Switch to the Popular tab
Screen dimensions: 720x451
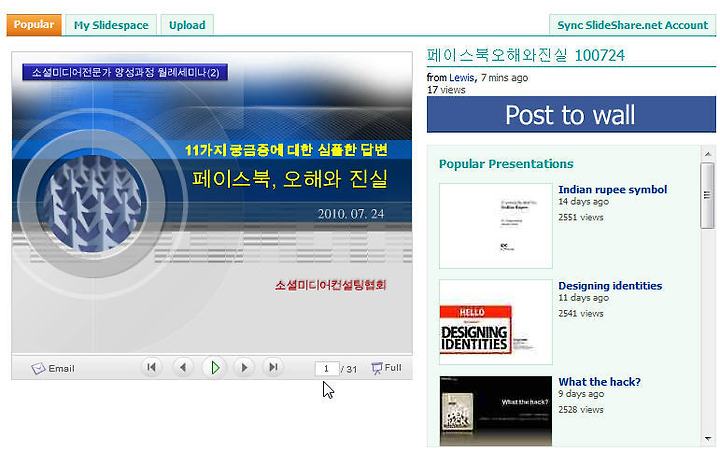click(x=34, y=25)
